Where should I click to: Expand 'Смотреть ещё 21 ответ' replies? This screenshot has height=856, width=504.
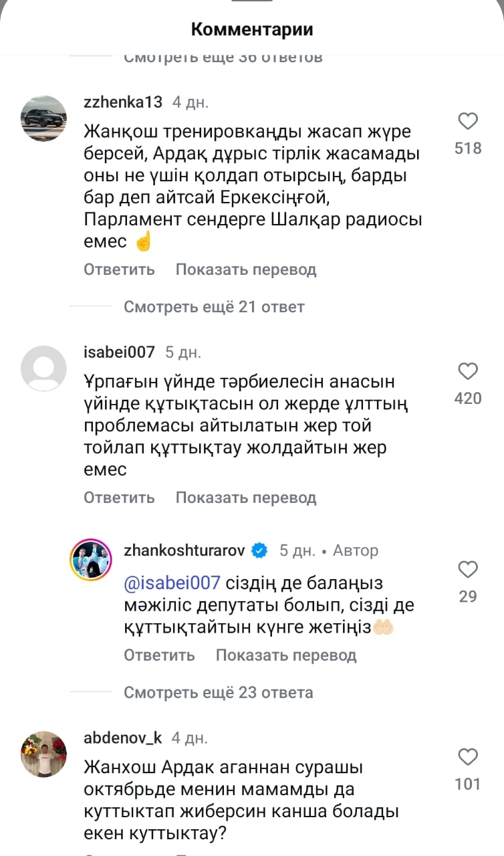pos(214,307)
